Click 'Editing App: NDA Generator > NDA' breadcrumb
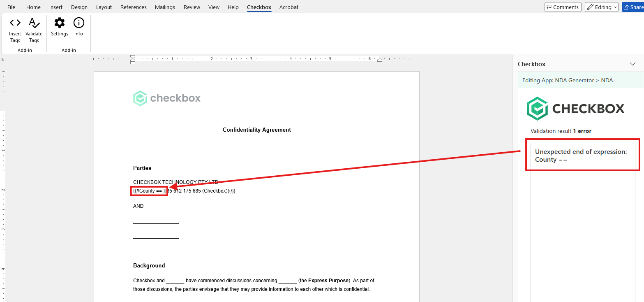The image size is (644, 302). click(568, 80)
